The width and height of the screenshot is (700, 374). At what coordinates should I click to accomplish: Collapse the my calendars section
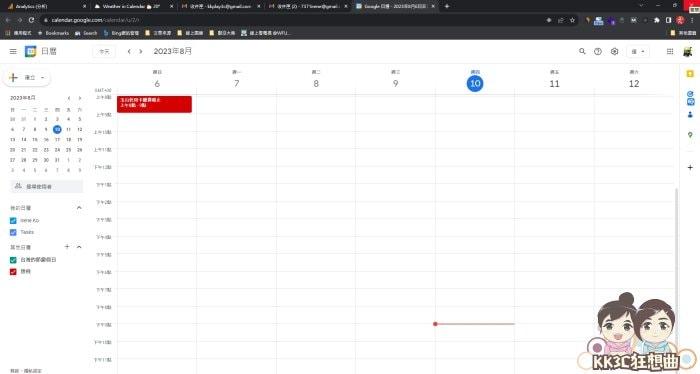click(x=79, y=208)
